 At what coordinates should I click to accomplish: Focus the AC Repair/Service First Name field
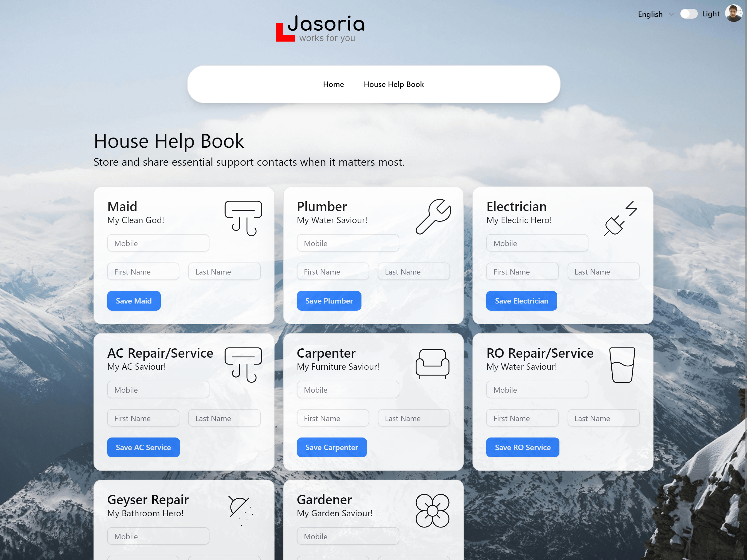(143, 418)
